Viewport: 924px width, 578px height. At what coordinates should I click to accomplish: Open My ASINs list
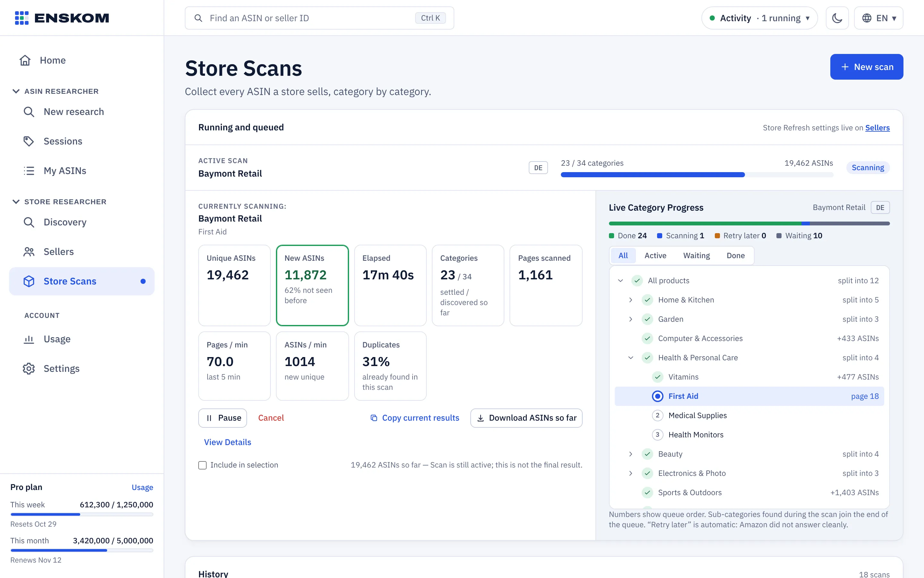pos(82,171)
